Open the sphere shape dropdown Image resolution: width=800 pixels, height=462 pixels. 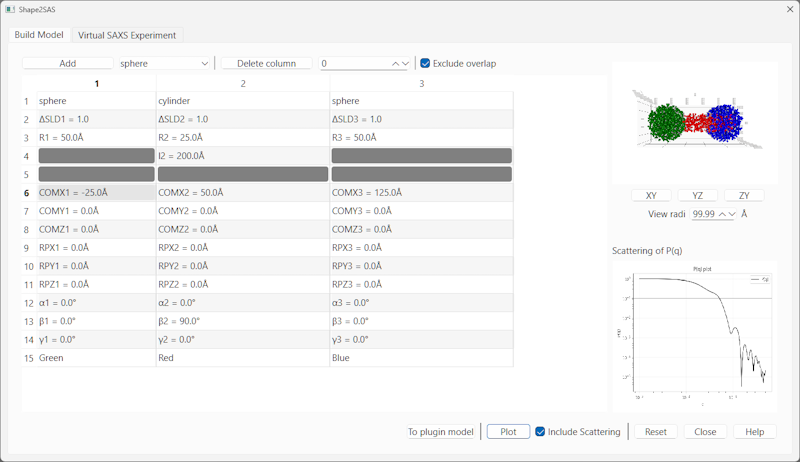(x=164, y=63)
